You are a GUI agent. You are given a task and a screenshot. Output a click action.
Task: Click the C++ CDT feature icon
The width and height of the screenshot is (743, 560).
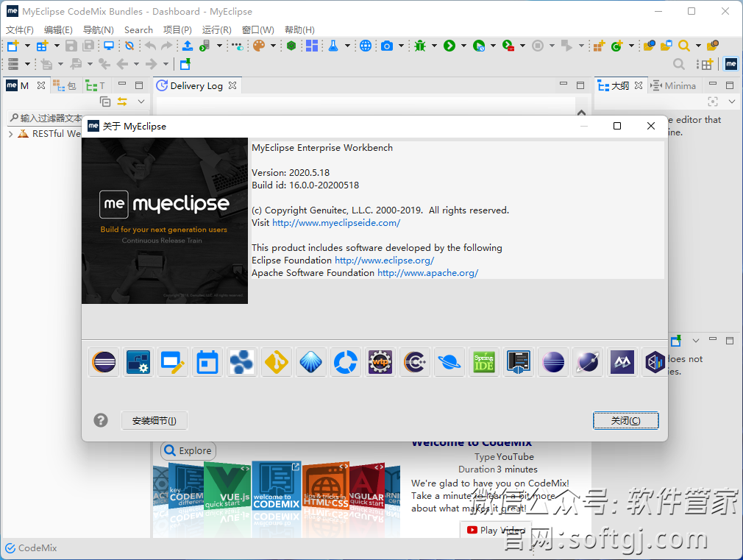pyautogui.click(x=414, y=362)
